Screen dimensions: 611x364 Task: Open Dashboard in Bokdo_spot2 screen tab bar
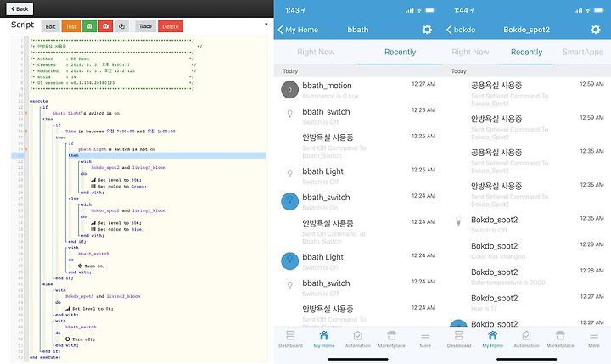459,339
